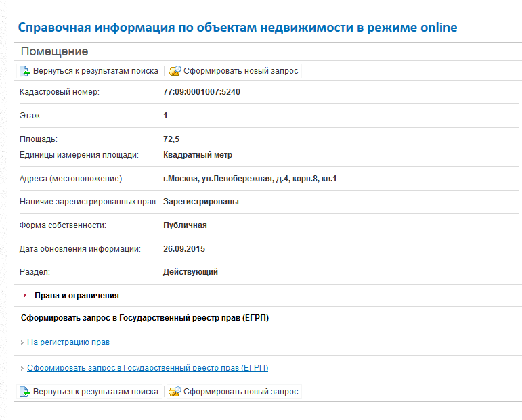The width and height of the screenshot is (522, 420).
Task: Click the new request icon in the bottom toolbar
Action: pyautogui.click(x=175, y=392)
